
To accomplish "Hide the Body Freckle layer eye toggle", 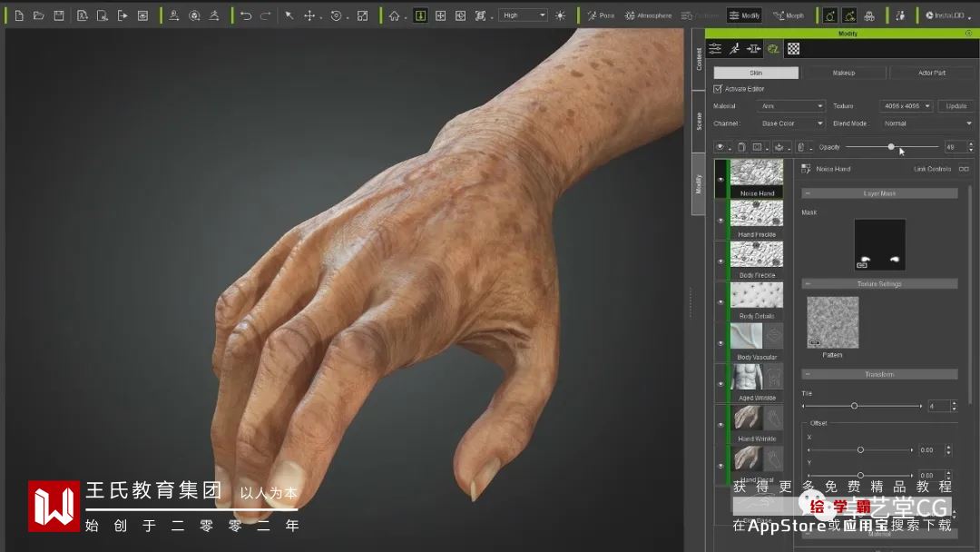I will click(720, 261).
